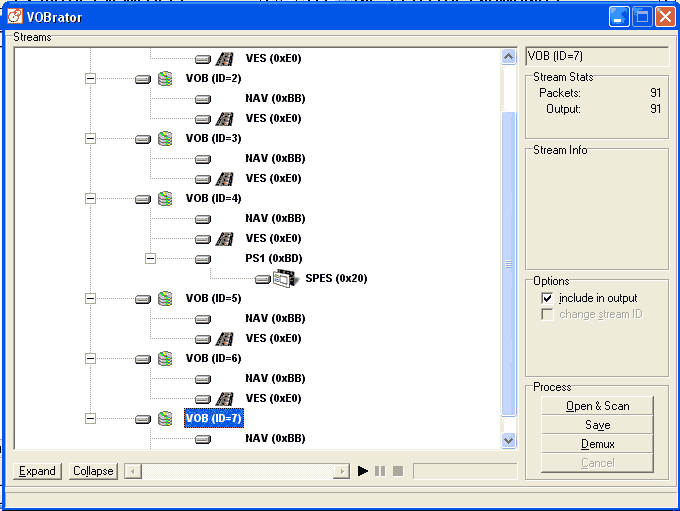
Task: Click the disc stack icon for VOB (ID=3)
Action: [165, 138]
